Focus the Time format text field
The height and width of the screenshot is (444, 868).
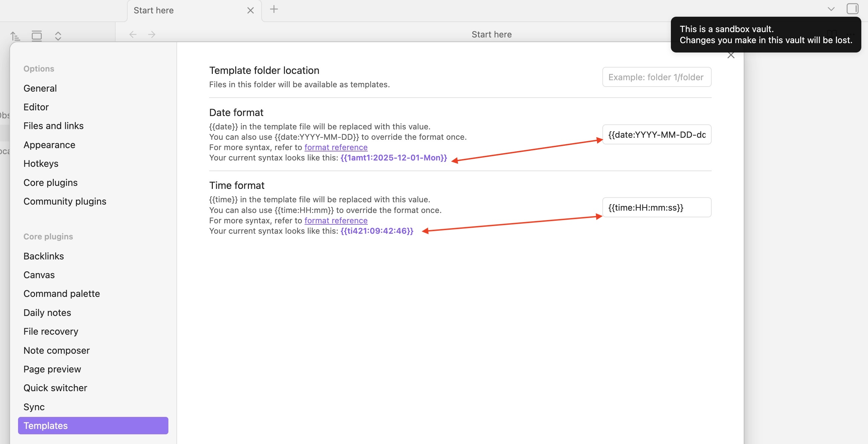(x=657, y=207)
